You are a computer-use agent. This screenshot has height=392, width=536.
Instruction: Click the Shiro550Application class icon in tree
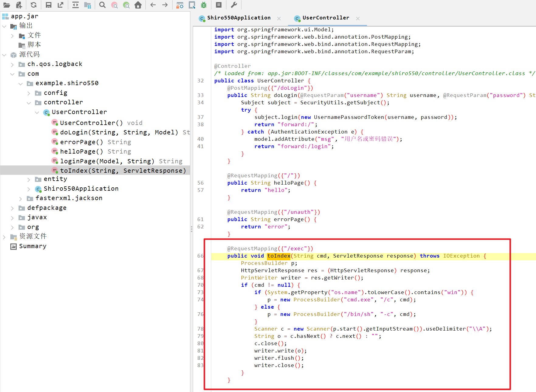pyautogui.click(x=38, y=189)
